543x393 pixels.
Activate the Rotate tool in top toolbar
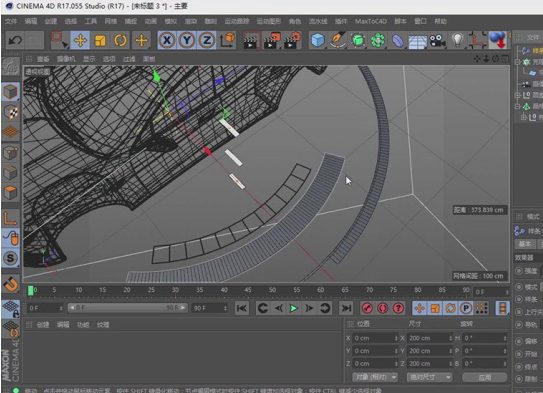120,40
